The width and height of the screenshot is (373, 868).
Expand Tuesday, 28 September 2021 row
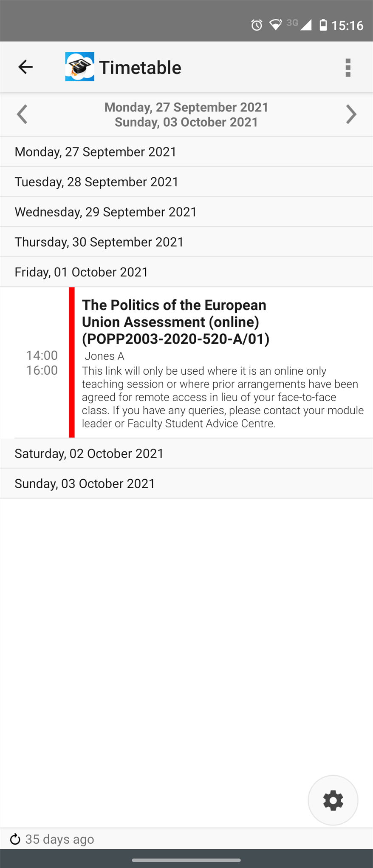pyautogui.click(x=186, y=182)
